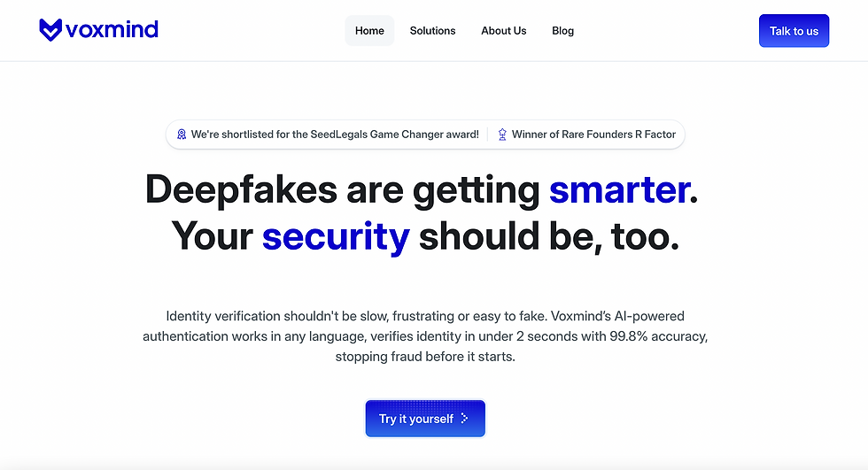
Task: Open the SeedLegals Game Changer shortlist announcement
Action: tap(335, 135)
